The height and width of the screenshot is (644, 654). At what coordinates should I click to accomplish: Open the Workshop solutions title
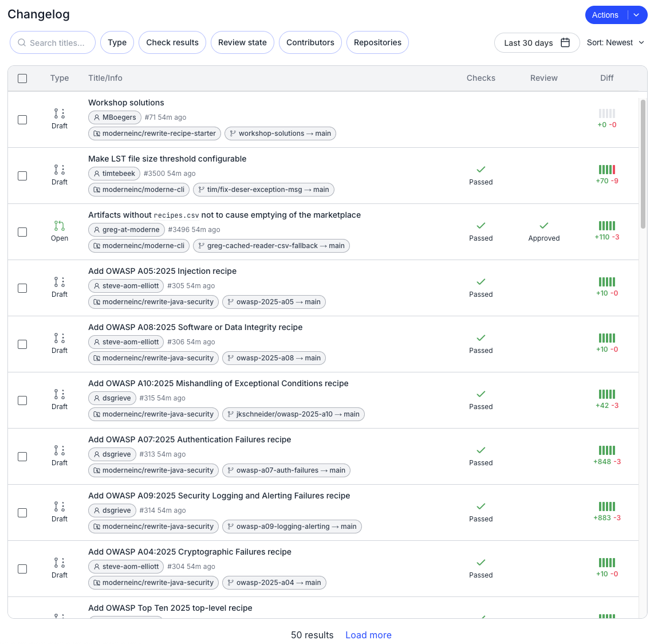(126, 103)
